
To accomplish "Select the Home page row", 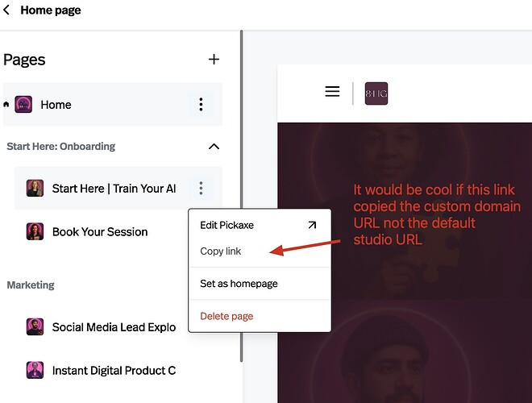I will tap(113, 105).
